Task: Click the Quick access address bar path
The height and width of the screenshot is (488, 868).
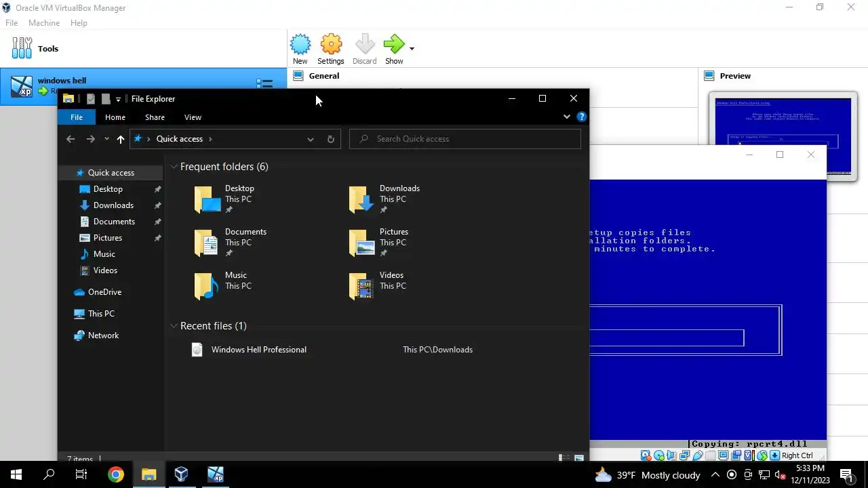Action: point(180,139)
